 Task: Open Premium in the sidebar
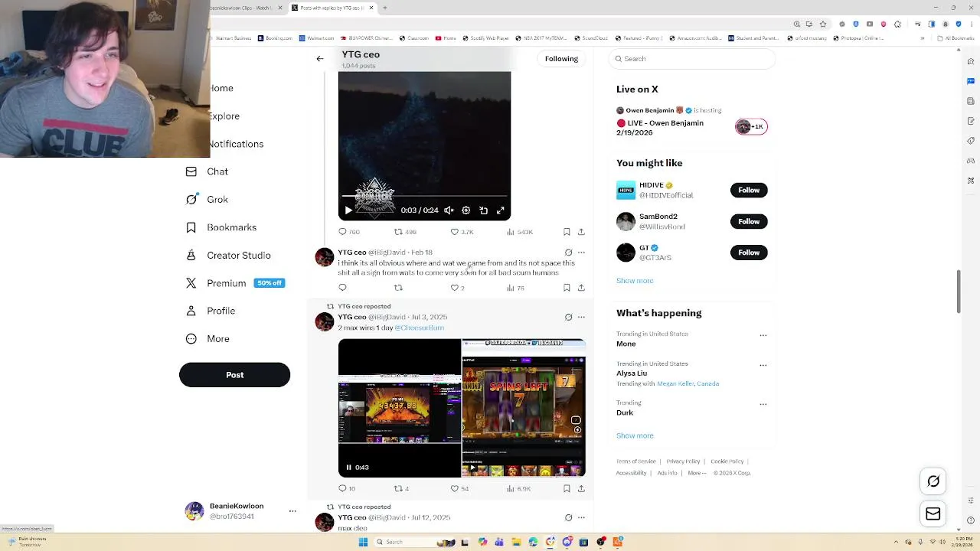click(x=234, y=283)
